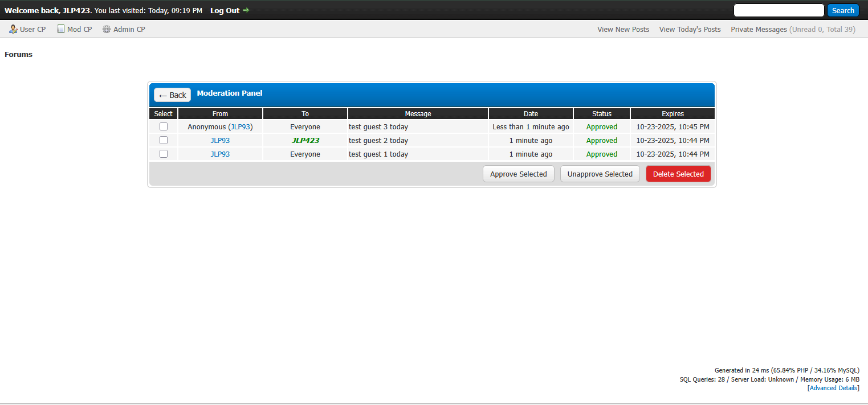Click the green JLP423 recipient link
The height and width of the screenshot is (405, 868).
305,141
